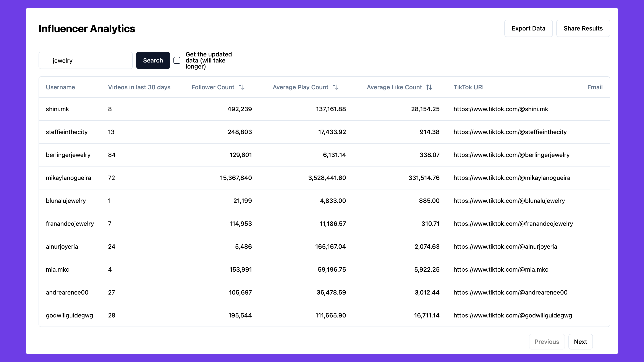Open the berlingerjewelry TikTok URL
644x362 pixels.
(x=511, y=155)
